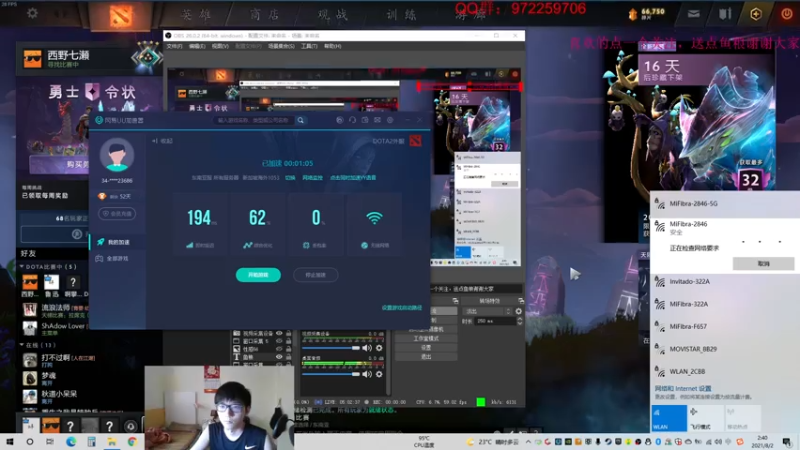Click set game launch path link
Image resolution: width=800 pixels, height=450 pixels.
(x=402, y=308)
